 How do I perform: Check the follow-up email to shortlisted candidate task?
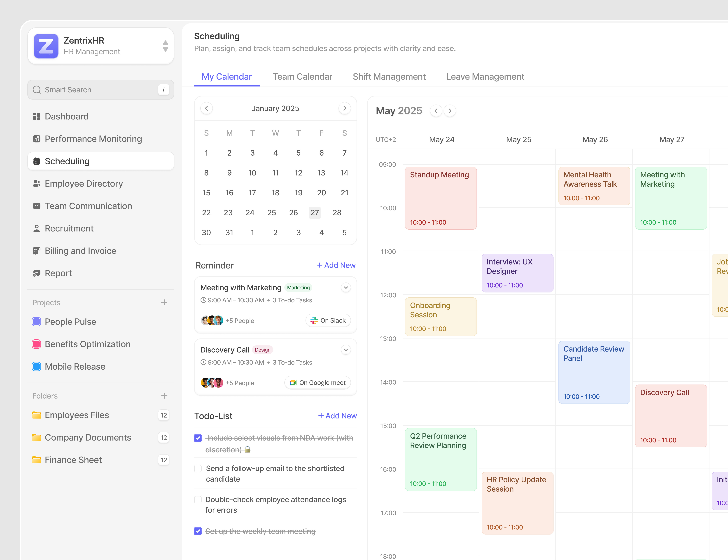point(198,468)
